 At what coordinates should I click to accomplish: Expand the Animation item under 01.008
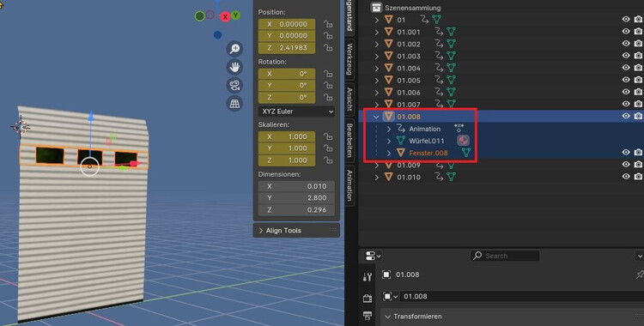(x=389, y=129)
